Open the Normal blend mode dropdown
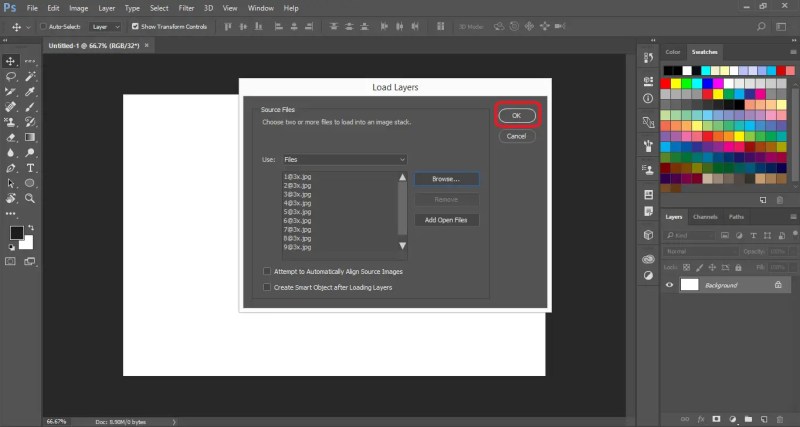 point(701,252)
